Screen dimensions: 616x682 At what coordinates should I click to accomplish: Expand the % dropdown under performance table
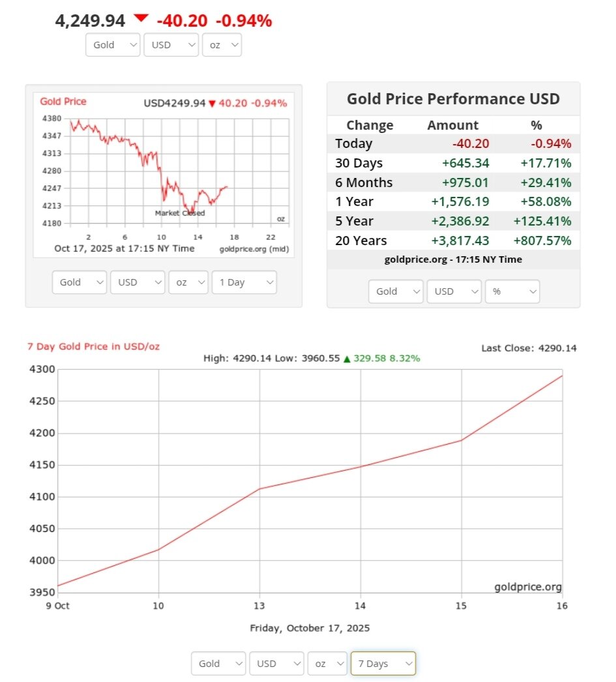point(512,291)
